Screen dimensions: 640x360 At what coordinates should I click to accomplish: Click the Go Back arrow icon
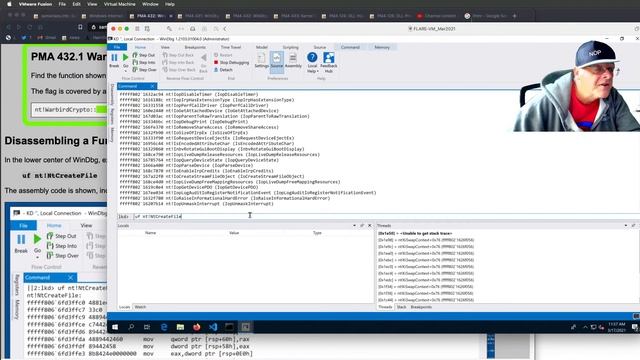click(203, 58)
